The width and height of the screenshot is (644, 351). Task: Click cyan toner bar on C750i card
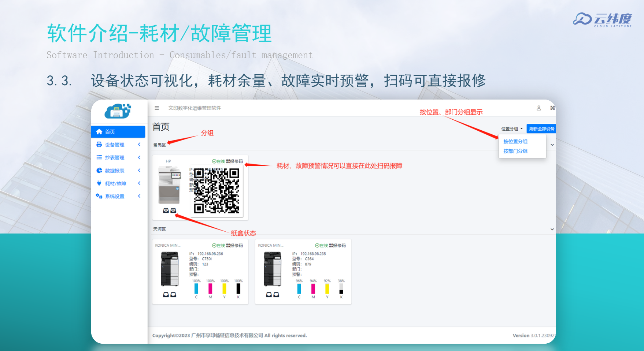(x=196, y=288)
